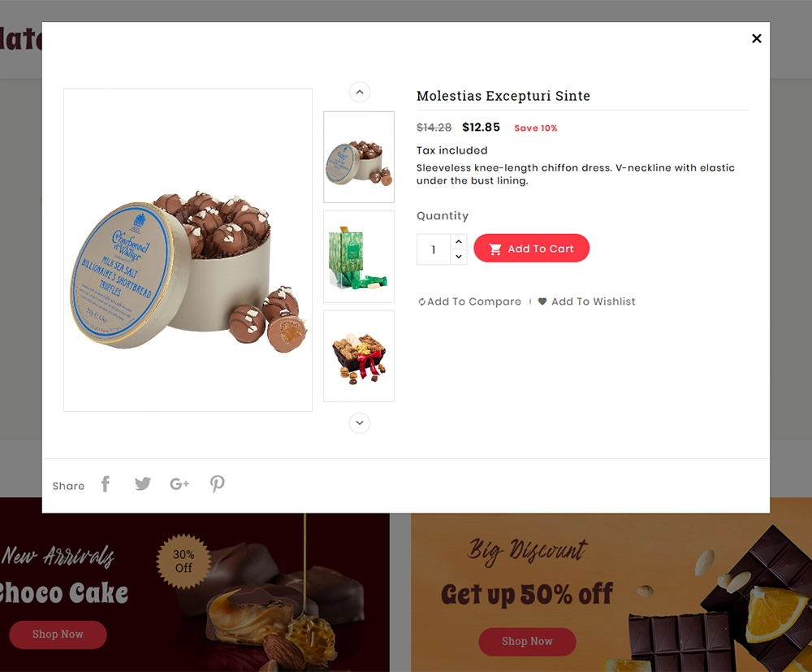Click the cart icon in Add To Cart

pos(495,249)
